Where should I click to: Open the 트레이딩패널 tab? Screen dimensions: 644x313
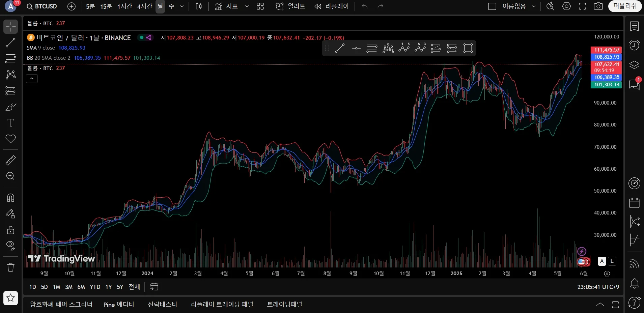(285, 305)
